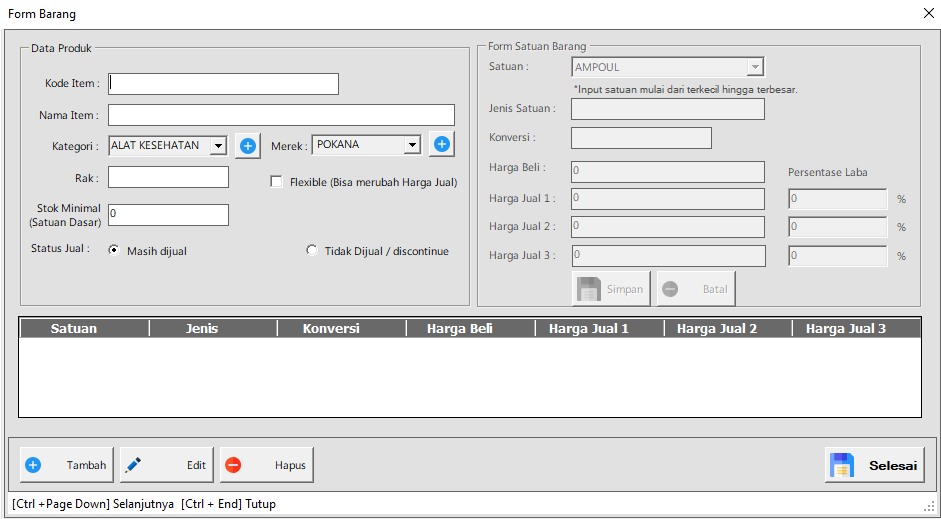The width and height of the screenshot is (941, 519).
Task: Click the Stok Minimal input box
Action: tap(168, 215)
